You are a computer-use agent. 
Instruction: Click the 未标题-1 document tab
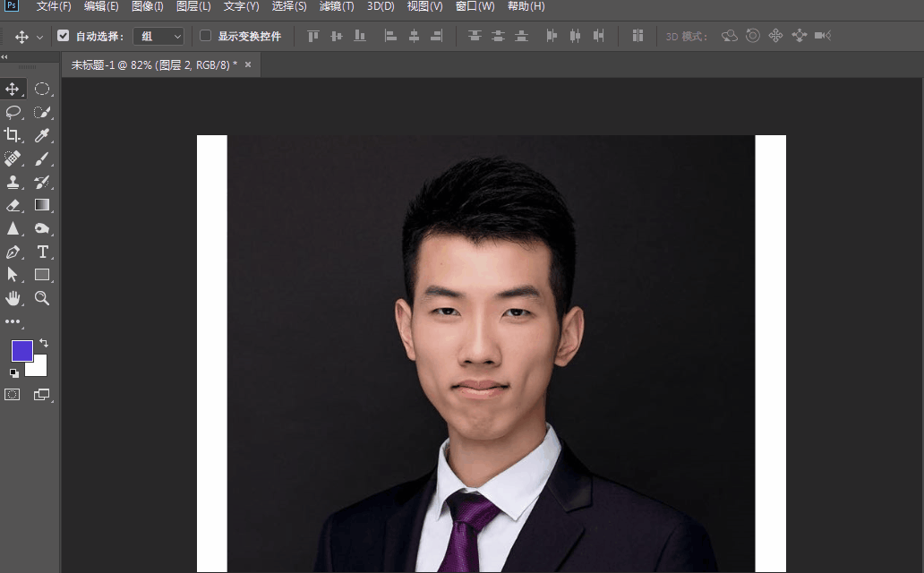pyautogui.click(x=143, y=64)
